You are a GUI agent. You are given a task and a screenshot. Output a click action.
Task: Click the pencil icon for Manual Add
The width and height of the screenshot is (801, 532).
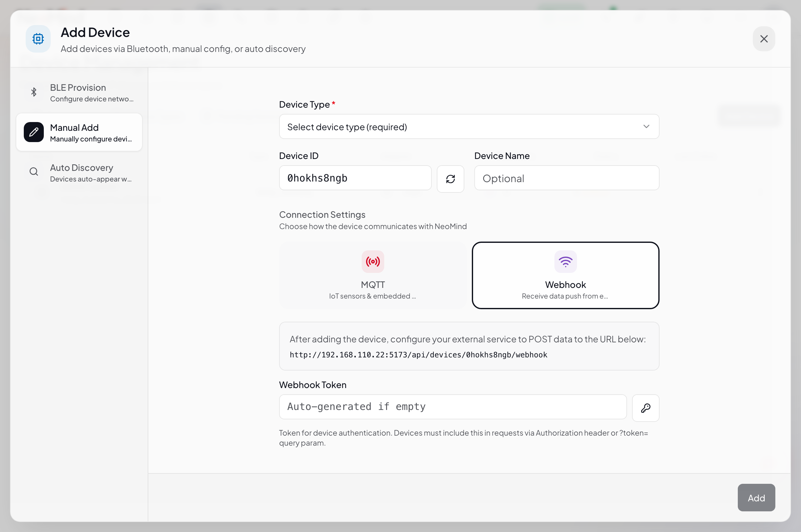click(x=33, y=132)
